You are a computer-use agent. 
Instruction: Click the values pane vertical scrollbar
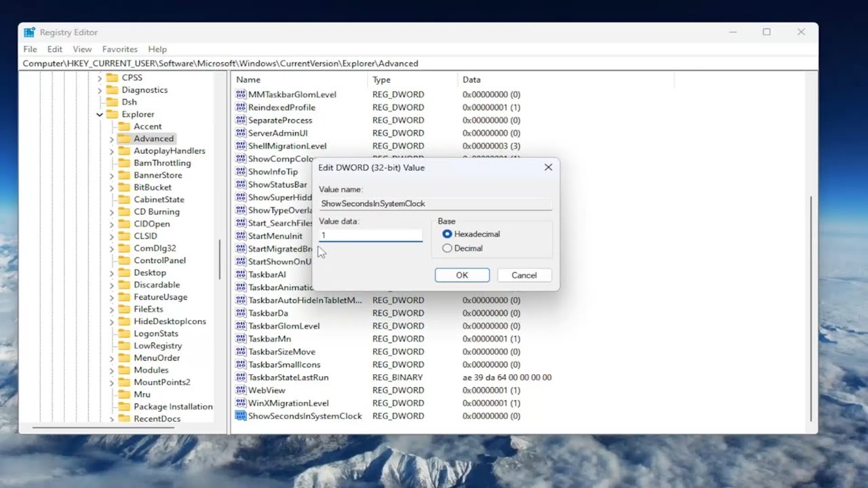point(811,308)
